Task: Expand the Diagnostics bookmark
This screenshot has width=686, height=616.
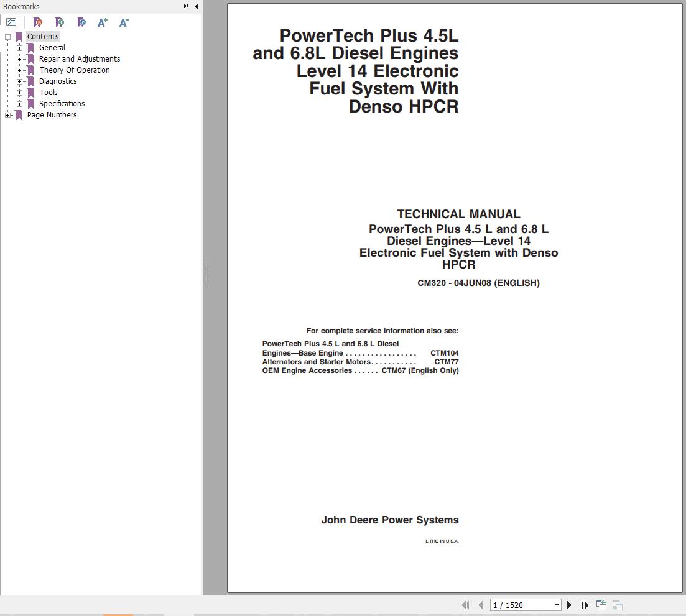Action: point(19,82)
